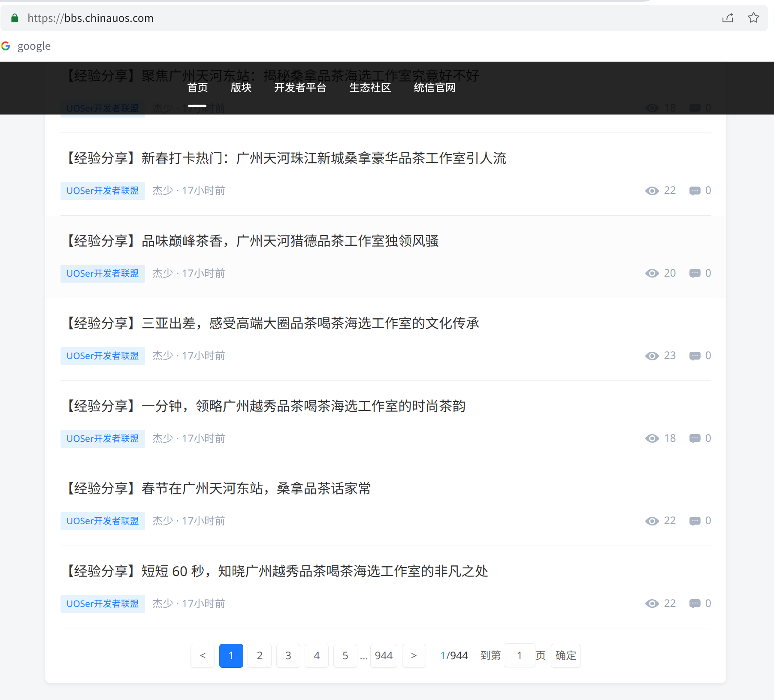Click comment icon on 品味巅峰茶香 post
The width and height of the screenshot is (774, 700).
695,273
